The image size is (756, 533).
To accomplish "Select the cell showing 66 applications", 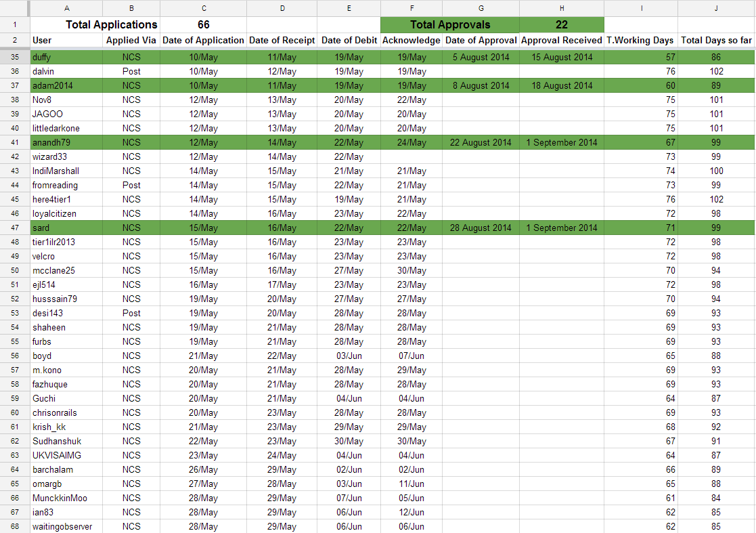I will click(x=204, y=25).
